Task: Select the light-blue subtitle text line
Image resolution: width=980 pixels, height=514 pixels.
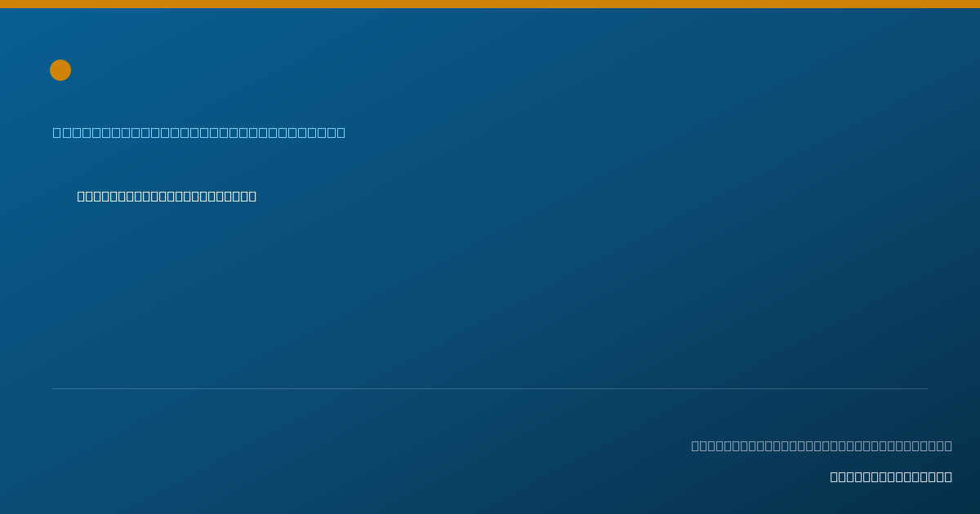Action: (199, 132)
